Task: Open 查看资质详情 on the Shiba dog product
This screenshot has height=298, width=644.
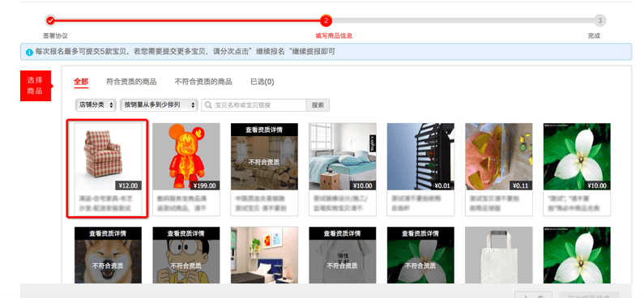Action: 109,233
